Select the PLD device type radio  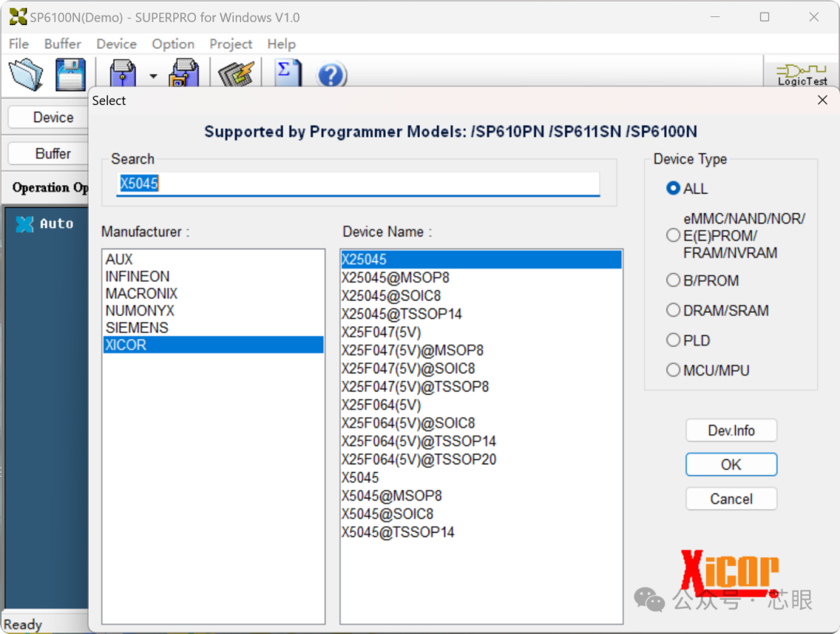pyautogui.click(x=674, y=340)
